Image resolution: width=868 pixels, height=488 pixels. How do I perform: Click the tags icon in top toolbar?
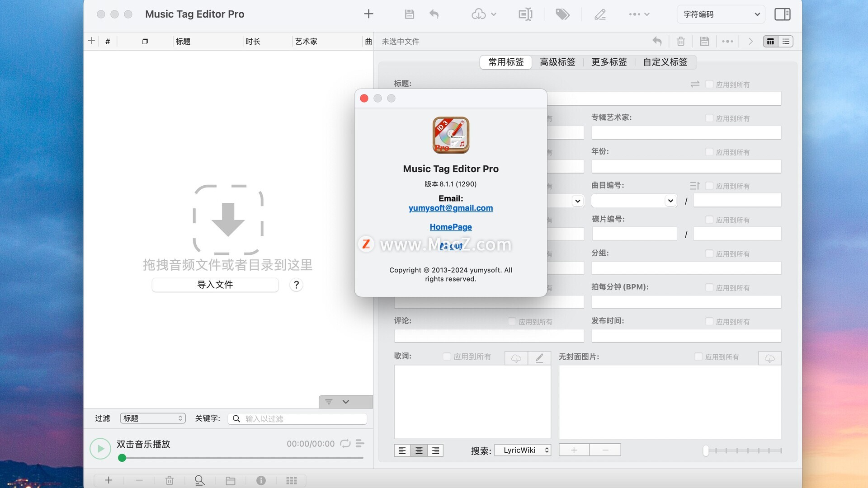(x=562, y=14)
